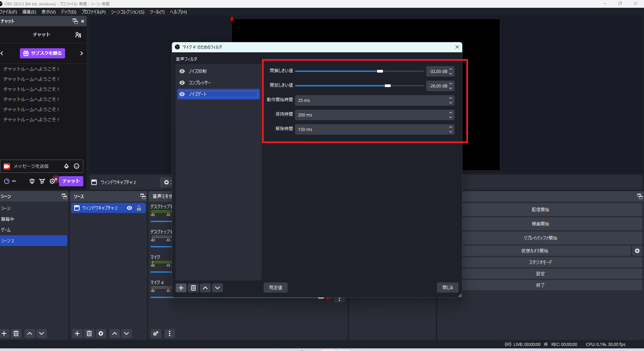Open the audio mixer kebab menu

coord(170,333)
